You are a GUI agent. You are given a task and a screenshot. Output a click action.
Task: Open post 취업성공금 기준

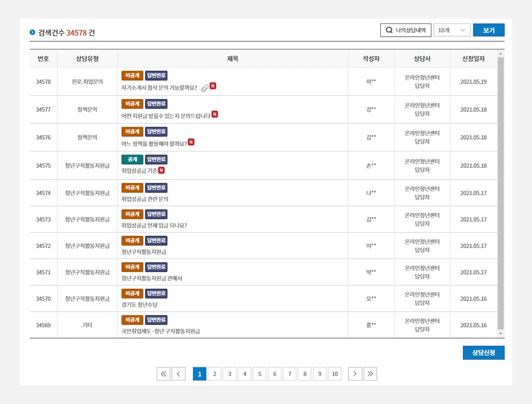[x=139, y=171]
